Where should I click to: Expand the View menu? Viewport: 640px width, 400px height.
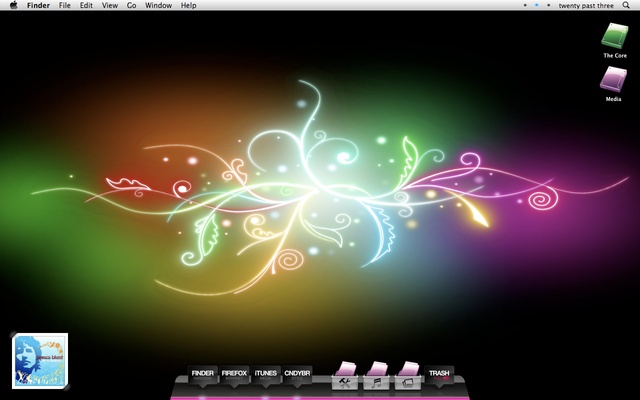(x=109, y=5)
